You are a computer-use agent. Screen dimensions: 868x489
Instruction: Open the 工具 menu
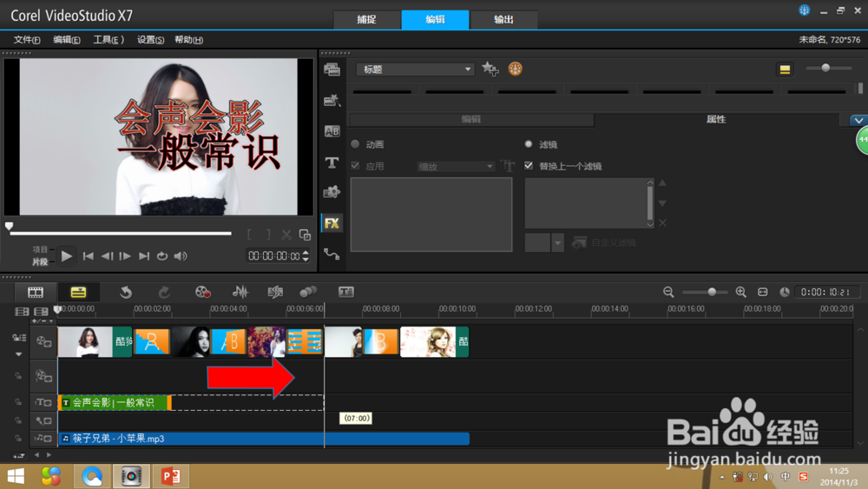pos(108,39)
